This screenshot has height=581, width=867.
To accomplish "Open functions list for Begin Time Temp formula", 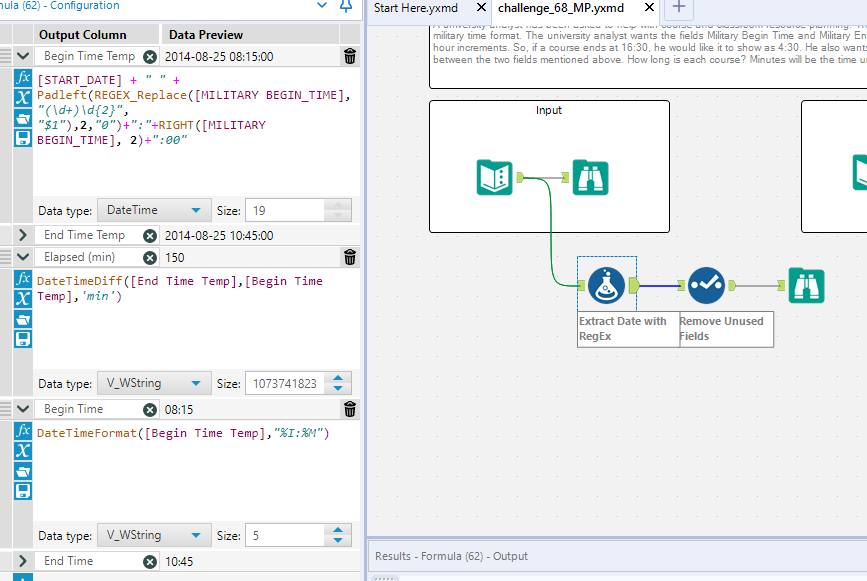I will [23, 78].
